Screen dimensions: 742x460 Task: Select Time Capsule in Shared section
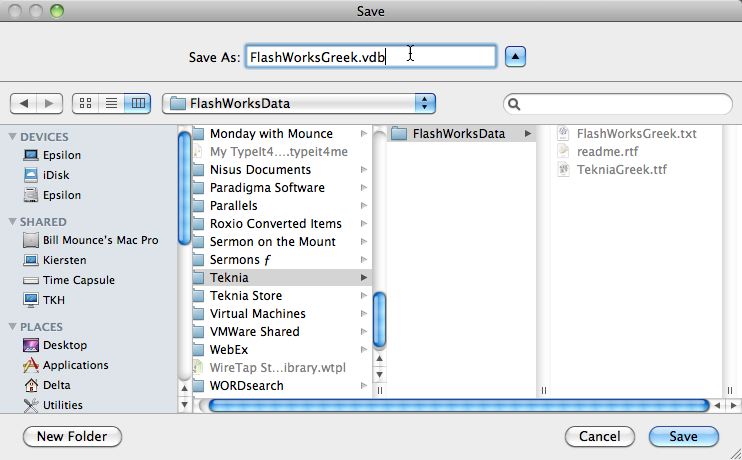[78, 280]
